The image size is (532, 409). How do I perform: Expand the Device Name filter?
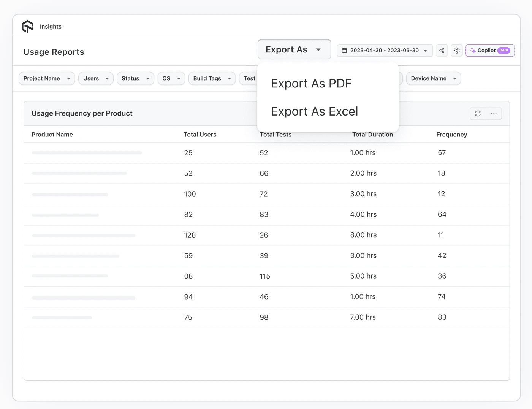pos(433,78)
